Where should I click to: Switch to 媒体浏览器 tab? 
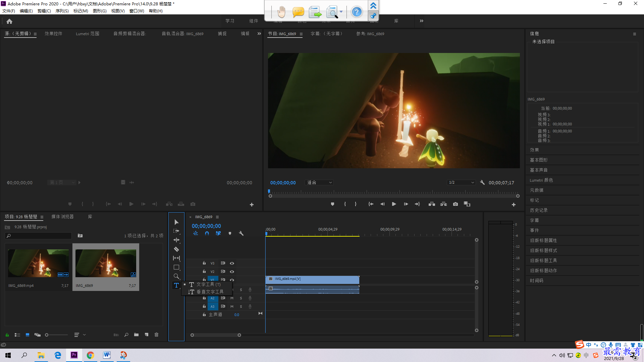pyautogui.click(x=62, y=217)
